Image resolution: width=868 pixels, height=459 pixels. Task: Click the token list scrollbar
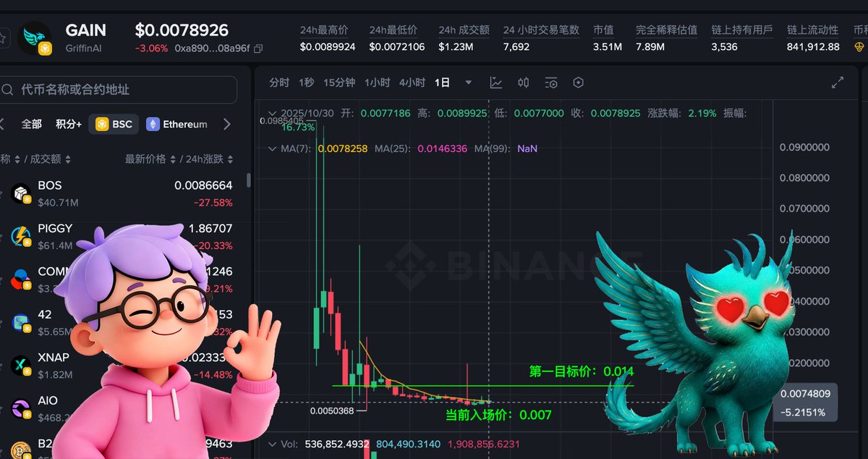249,180
